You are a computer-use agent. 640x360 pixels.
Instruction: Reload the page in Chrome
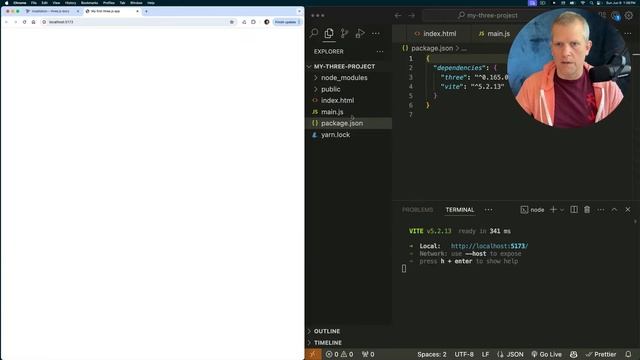coord(24,22)
